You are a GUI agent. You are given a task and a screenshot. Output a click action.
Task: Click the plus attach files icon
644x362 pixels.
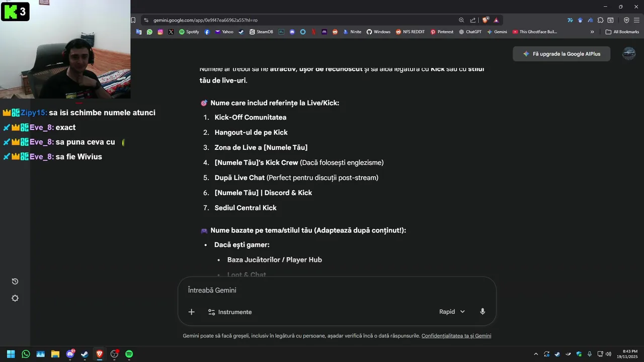point(191,312)
